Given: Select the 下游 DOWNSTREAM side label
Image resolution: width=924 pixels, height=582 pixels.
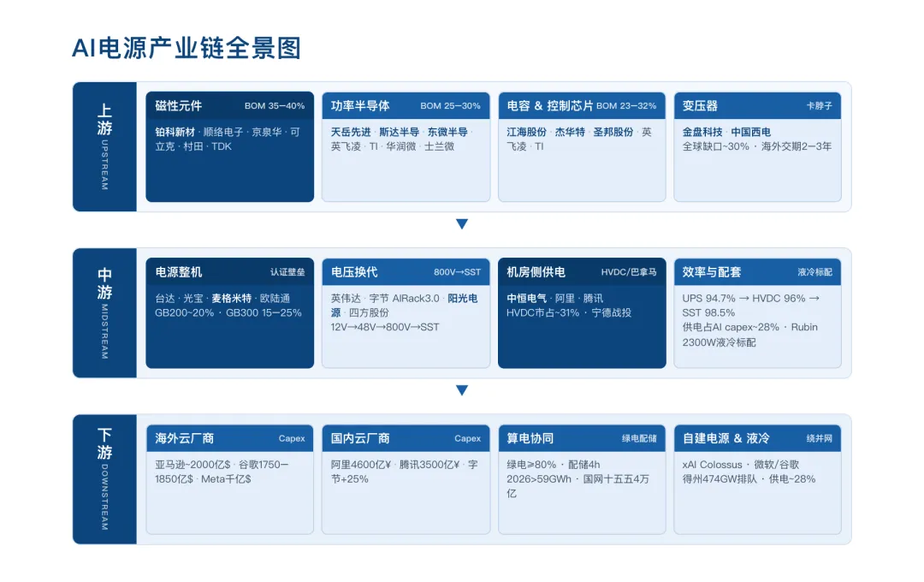Looking at the screenshot, I should (104, 478).
